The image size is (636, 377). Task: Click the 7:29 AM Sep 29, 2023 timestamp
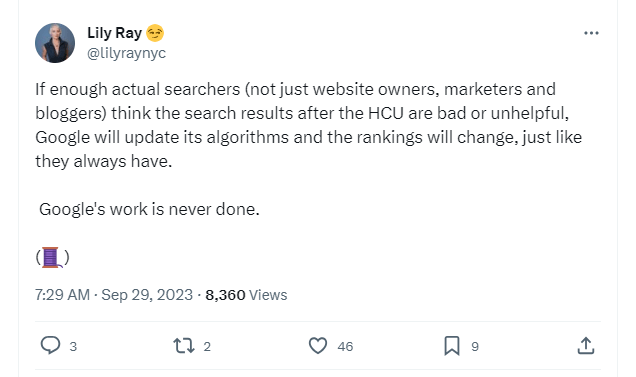point(114,295)
